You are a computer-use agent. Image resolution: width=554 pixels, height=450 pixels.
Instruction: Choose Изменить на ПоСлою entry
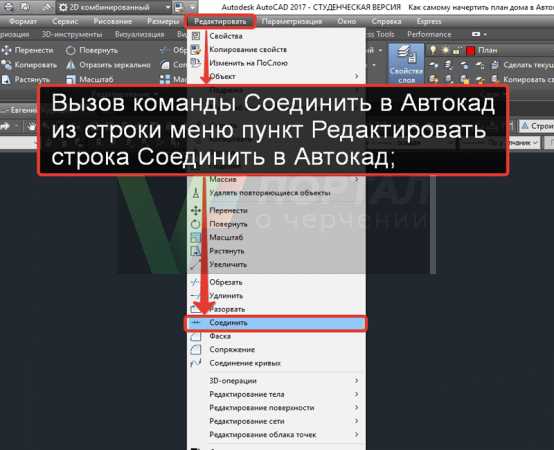coord(276,63)
